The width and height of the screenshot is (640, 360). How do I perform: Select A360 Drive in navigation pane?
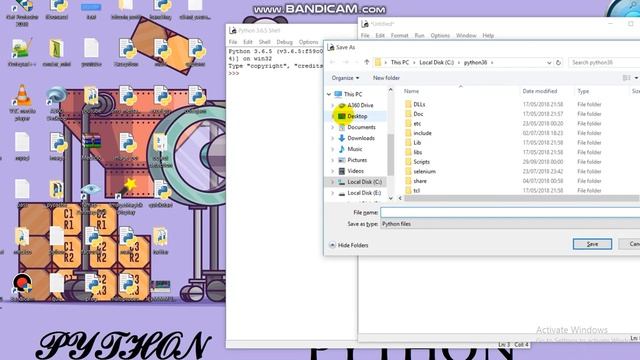pyautogui.click(x=360, y=105)
